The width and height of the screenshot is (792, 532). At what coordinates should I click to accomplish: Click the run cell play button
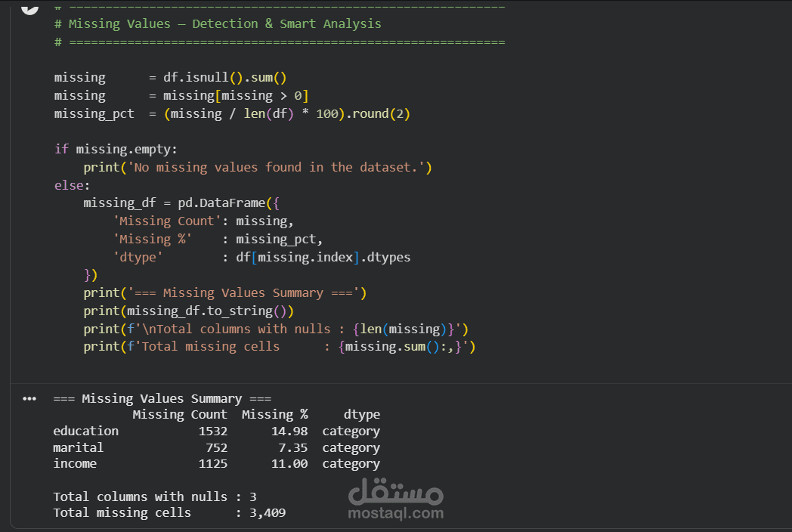[x=29, y=7]
